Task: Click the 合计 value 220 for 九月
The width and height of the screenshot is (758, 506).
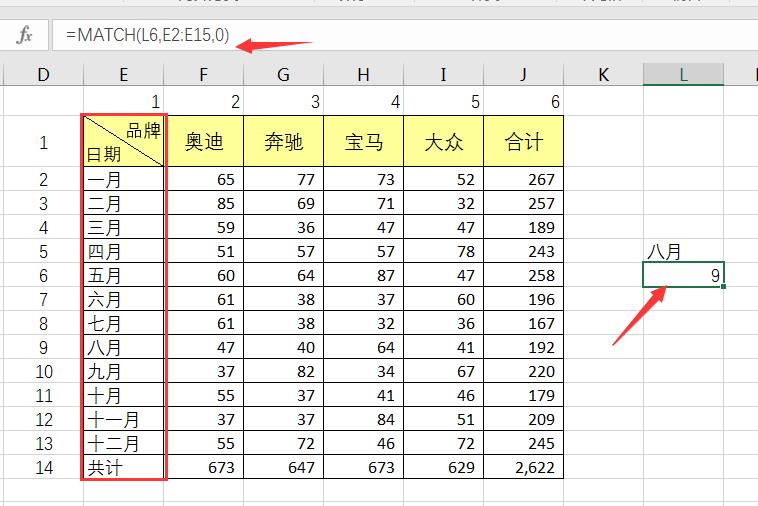Action: (524, 371)
